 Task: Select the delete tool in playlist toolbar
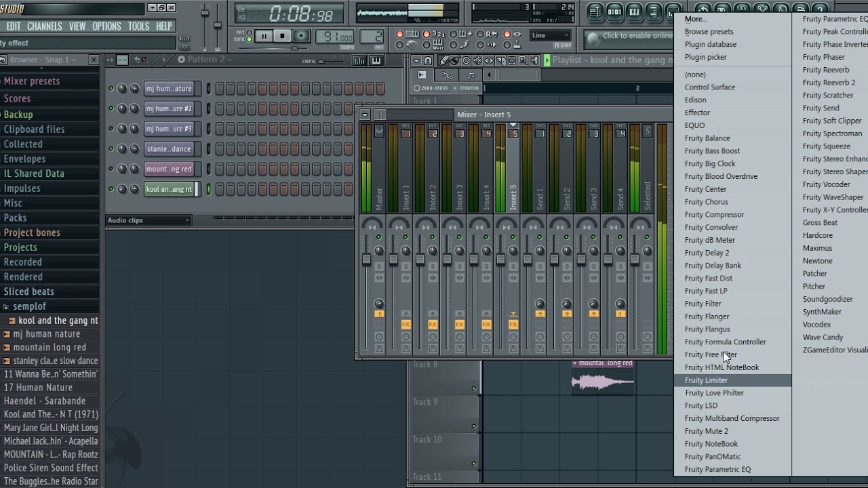(466, 60)
